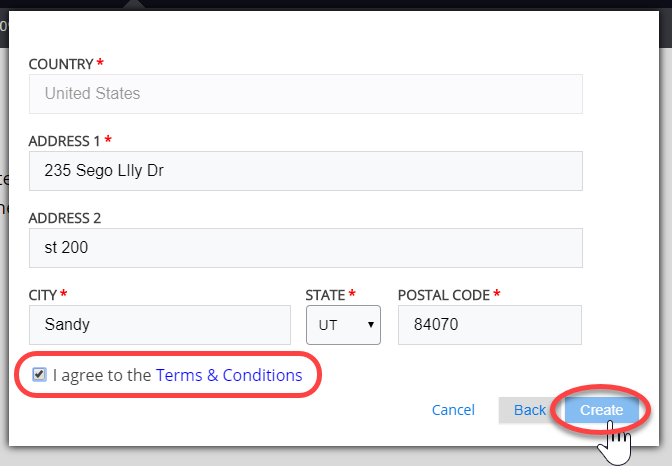672x466 pixels.
Task: Click the Create button
Action: point(601,410)
